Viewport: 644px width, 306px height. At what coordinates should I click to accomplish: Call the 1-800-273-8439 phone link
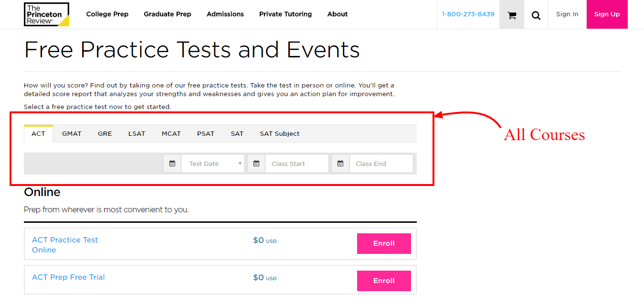pos(468,14)
